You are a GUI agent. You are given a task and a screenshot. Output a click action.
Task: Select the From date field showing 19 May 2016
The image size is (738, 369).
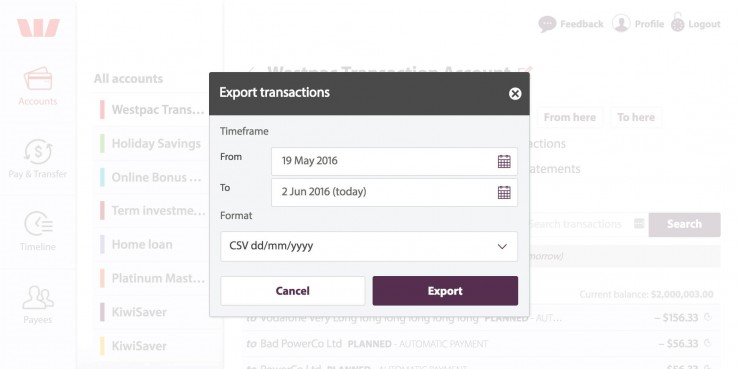coord(394,161)
